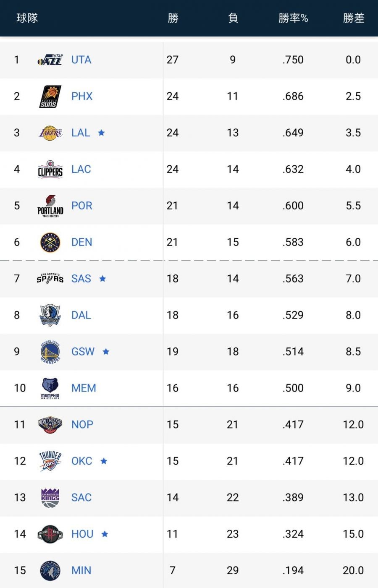The height and width of the screenshot is (588, 378).
Task: Click the Portland Trail Blazers logo
Action: pyautogui.click(x=50, y=206)
